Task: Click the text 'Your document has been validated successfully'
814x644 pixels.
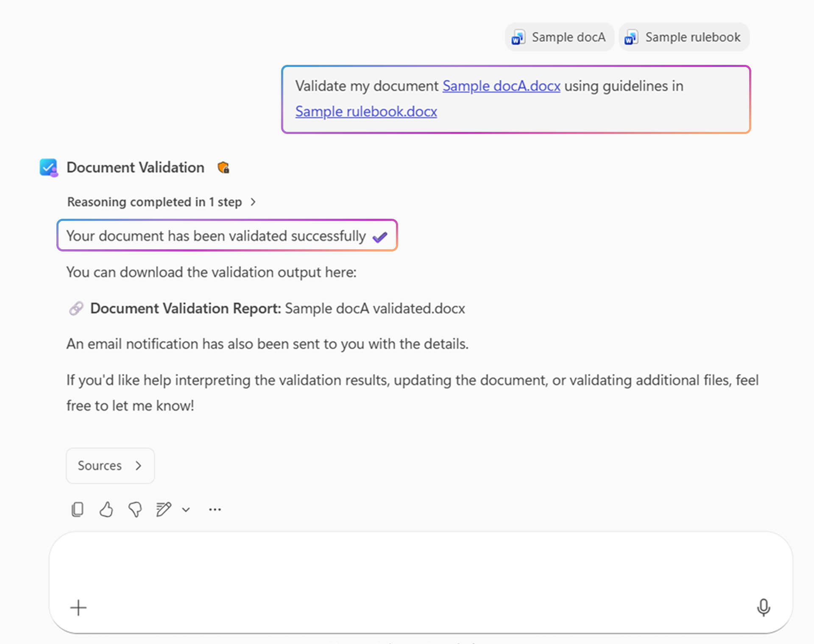Action: pos(216,236)
